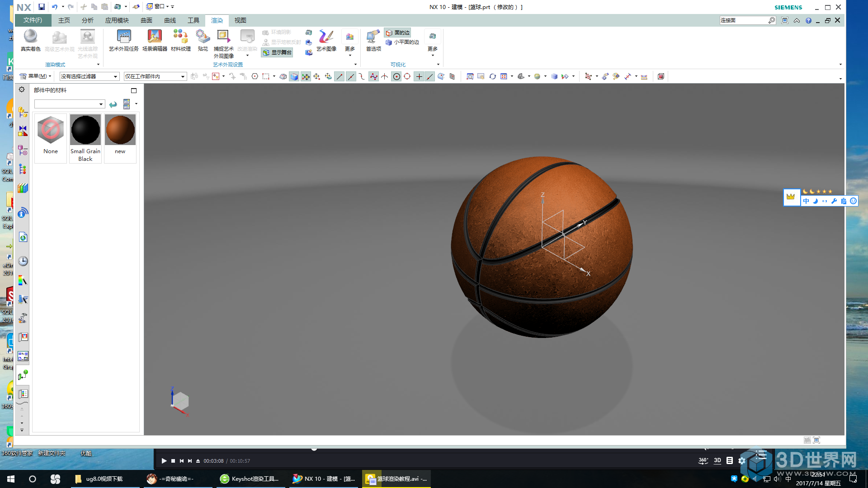Toggle 3D mode in the video player

717,460
